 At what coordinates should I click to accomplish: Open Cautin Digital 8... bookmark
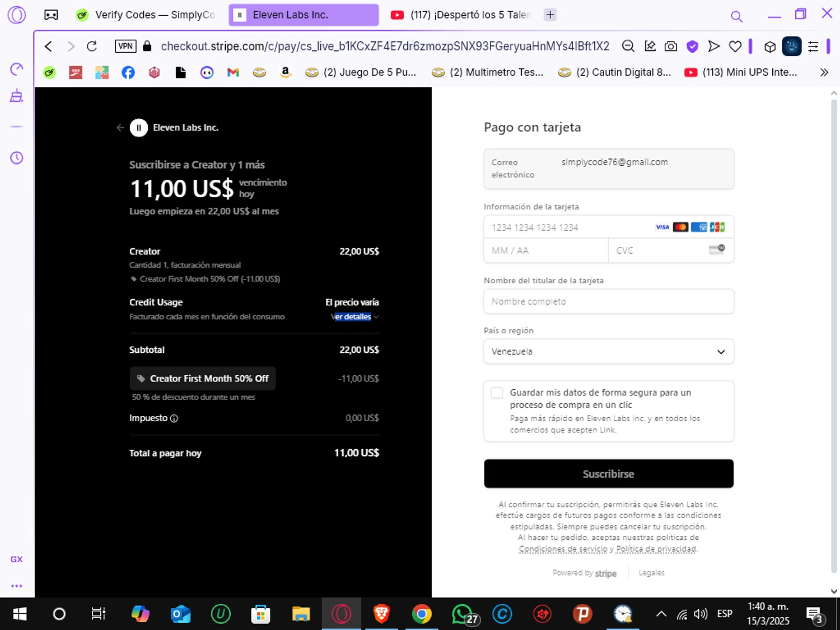614,72
